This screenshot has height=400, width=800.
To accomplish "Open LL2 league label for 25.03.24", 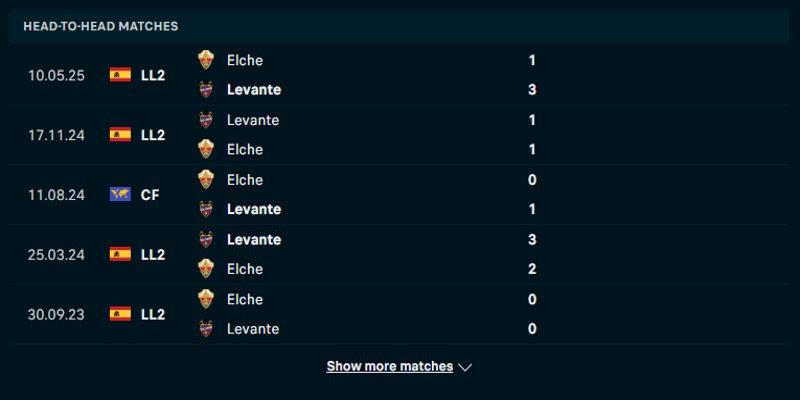I will (x=153, y=254).
